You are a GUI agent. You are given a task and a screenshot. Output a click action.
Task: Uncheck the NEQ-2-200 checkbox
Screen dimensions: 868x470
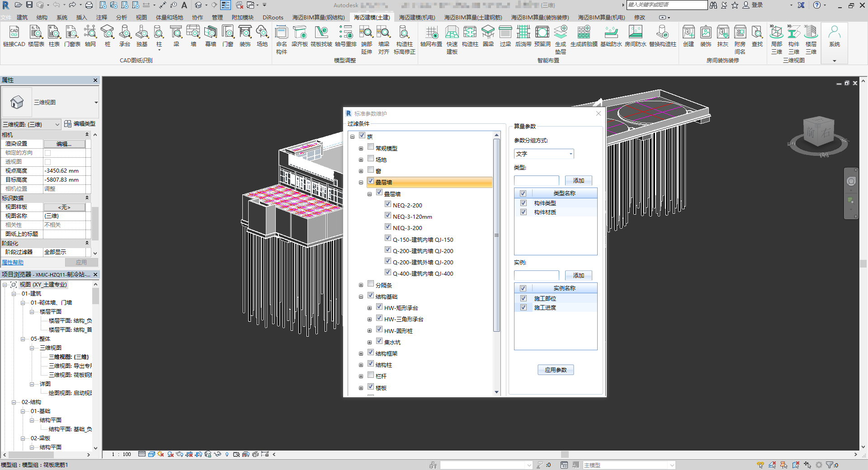click(x=388, y=204)
